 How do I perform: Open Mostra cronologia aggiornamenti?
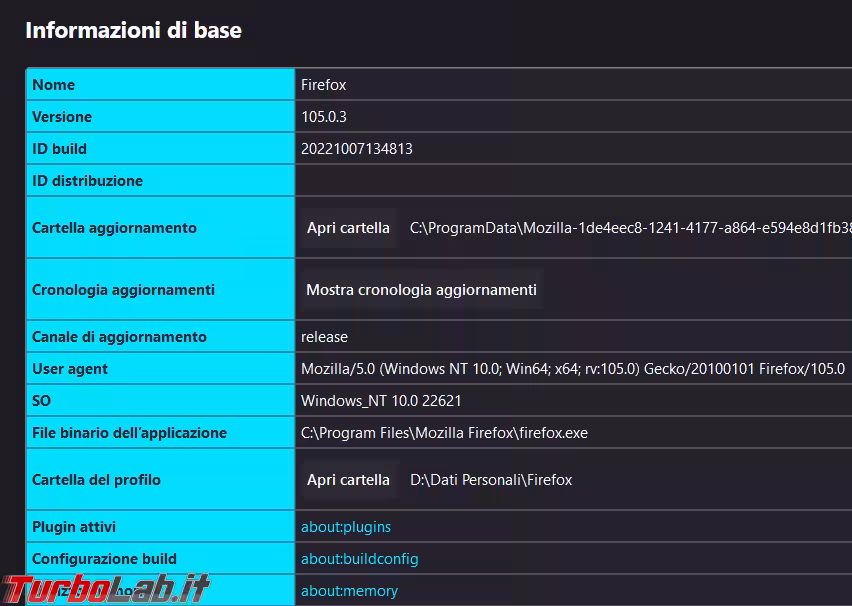pos(421,290)
